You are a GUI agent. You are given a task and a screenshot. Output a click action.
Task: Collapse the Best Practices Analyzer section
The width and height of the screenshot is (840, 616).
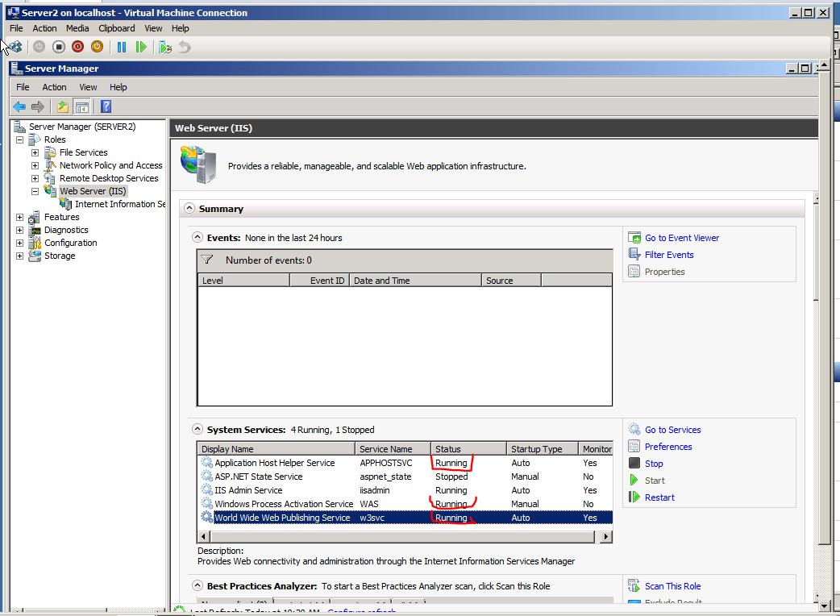click(x=198, y=585)
